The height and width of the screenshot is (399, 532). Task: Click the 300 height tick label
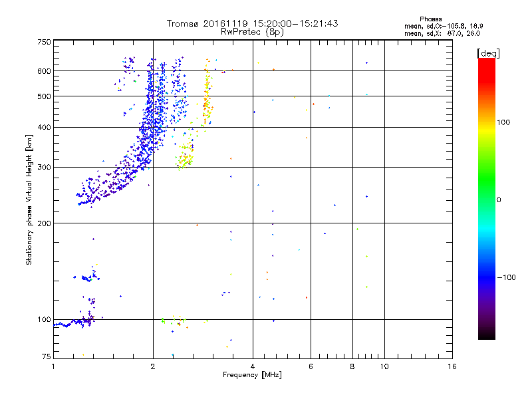(x=44, y=168)
